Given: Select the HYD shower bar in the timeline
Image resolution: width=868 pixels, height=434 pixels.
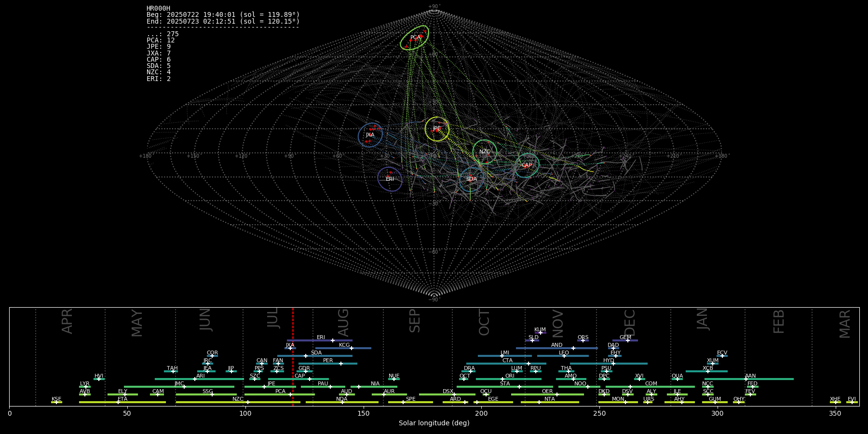Looking at the screenshot, I should coord(609,364).
